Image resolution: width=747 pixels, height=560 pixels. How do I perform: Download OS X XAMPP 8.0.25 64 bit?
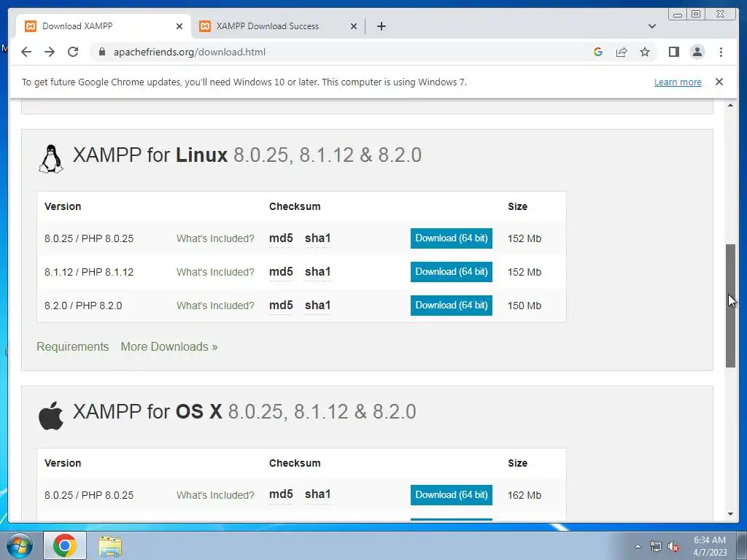(451, 495)
